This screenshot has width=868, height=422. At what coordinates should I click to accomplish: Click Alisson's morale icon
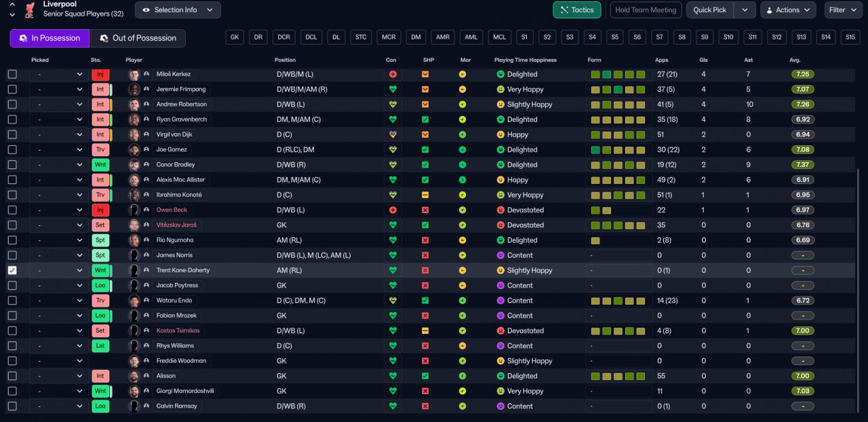(x=462, y=376)
